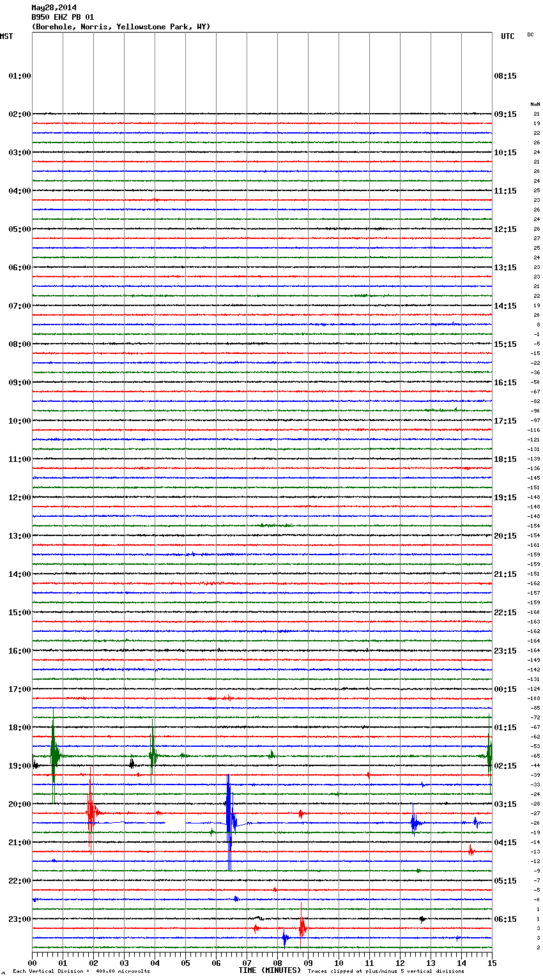Click the UTC time zone header

pos(508,36)
